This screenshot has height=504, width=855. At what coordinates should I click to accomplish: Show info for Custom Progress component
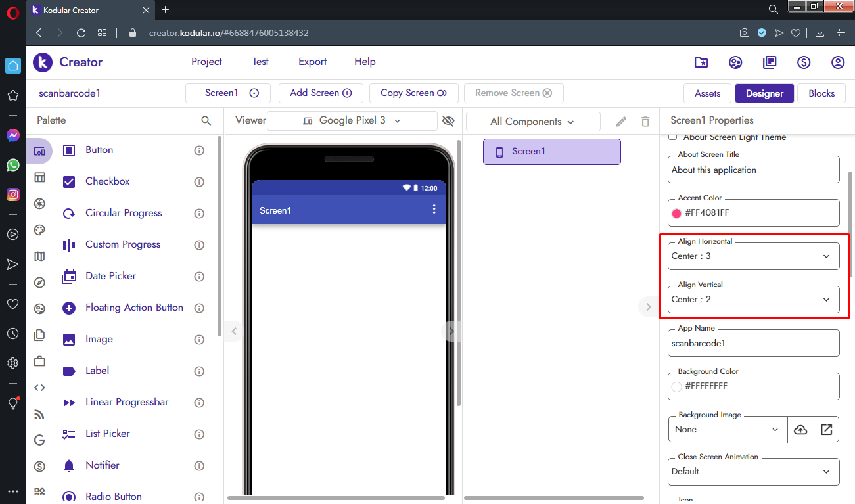point(199,245)
